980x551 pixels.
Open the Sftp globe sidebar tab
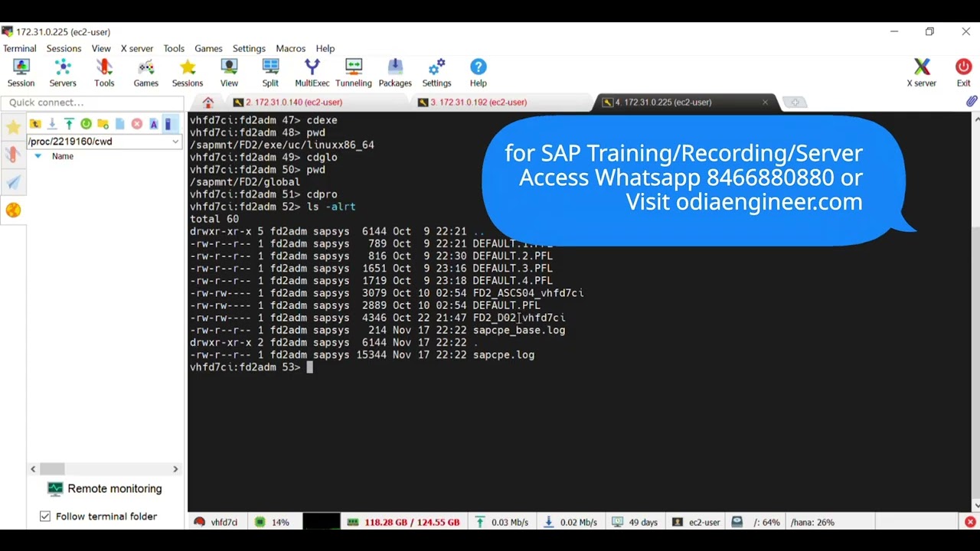(13, 210)
